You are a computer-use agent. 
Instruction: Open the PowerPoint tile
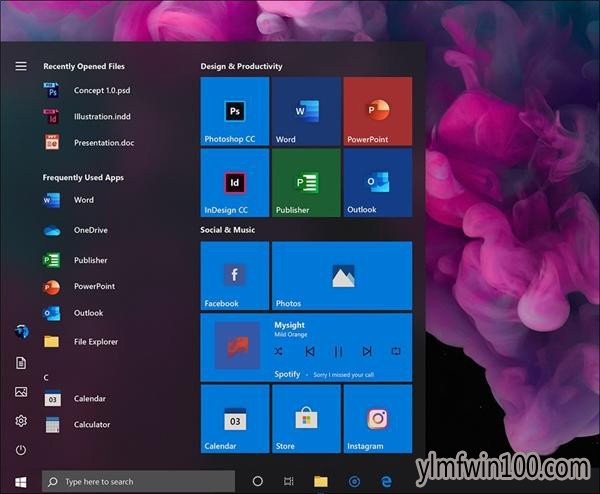[x=378, y=111]
